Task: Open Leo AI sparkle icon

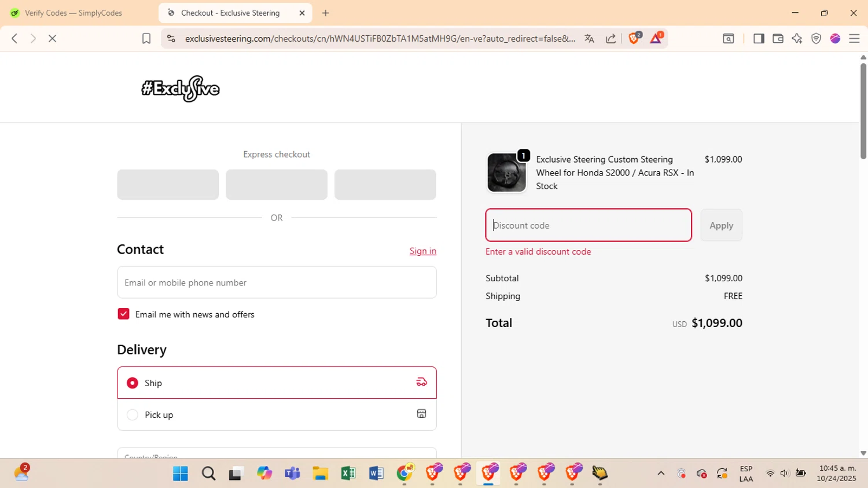Action: (797, 38)
